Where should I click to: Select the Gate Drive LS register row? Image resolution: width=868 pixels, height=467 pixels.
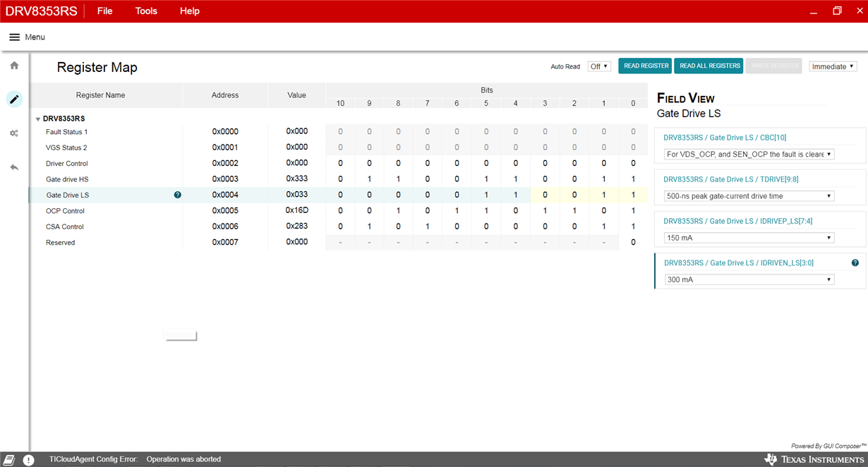(338, 195)
